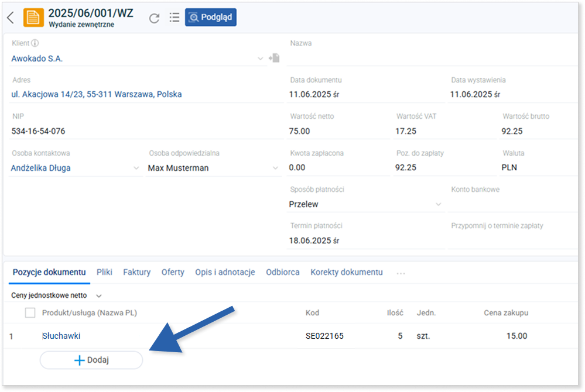Toggle the select-all checkbox in table header
585x392 pixels.
point(30,312)
